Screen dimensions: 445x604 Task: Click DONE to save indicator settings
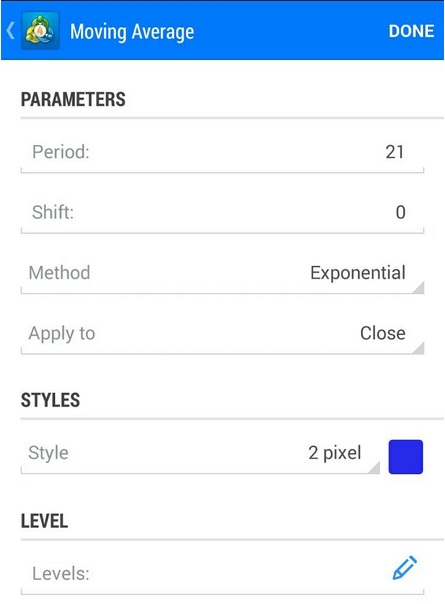411,31
